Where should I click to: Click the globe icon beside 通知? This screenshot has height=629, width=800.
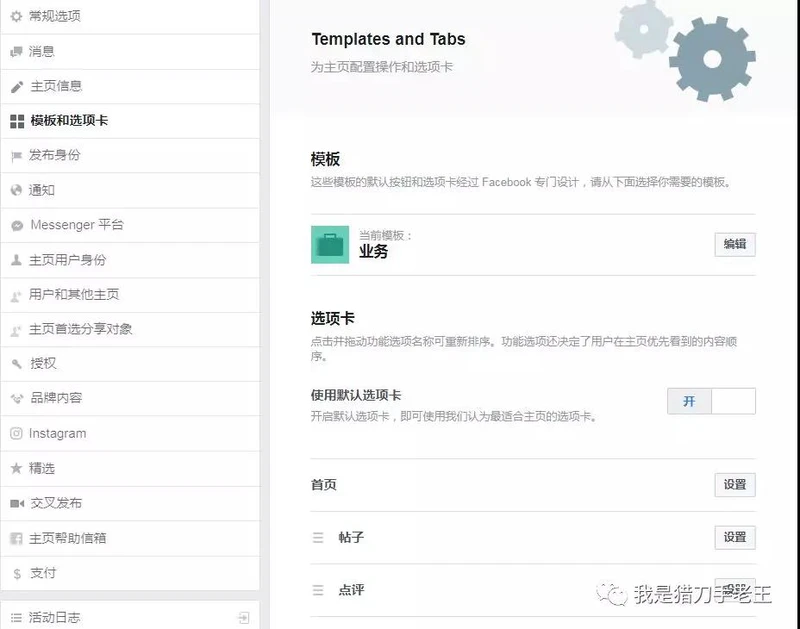pos(16,190)
